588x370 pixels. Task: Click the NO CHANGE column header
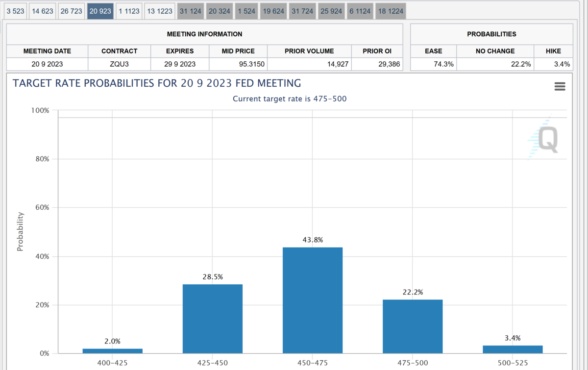[495, 51]
